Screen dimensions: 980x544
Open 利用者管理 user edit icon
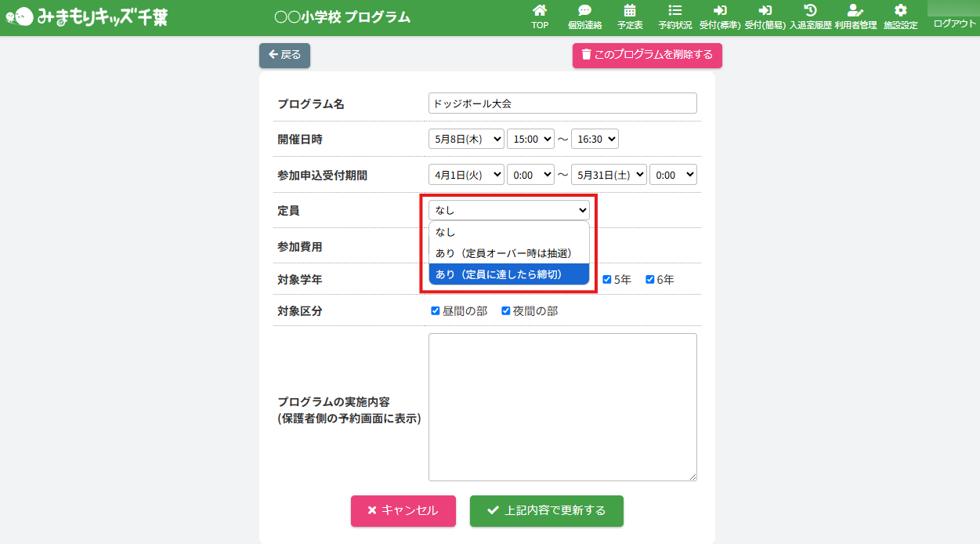pos(855,11)
